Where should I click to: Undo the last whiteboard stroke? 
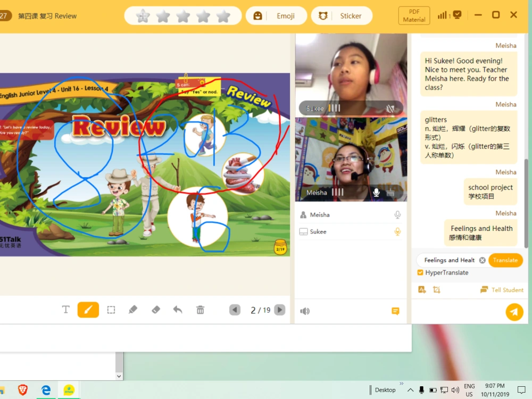coord(178,310)
